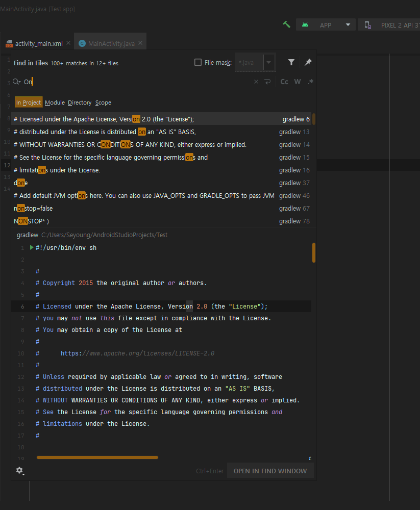
Task: Click the Android icon in the run configuration
Action: [305, 24]
